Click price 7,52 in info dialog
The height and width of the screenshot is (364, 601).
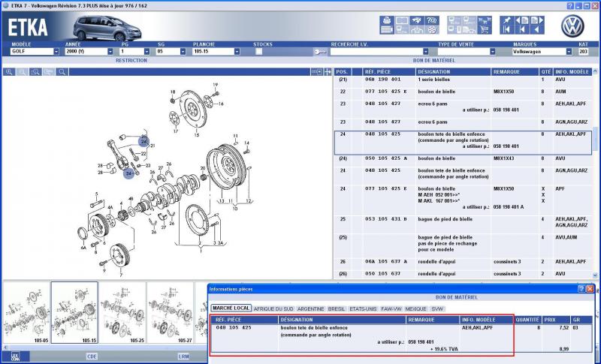click(564, 328)
